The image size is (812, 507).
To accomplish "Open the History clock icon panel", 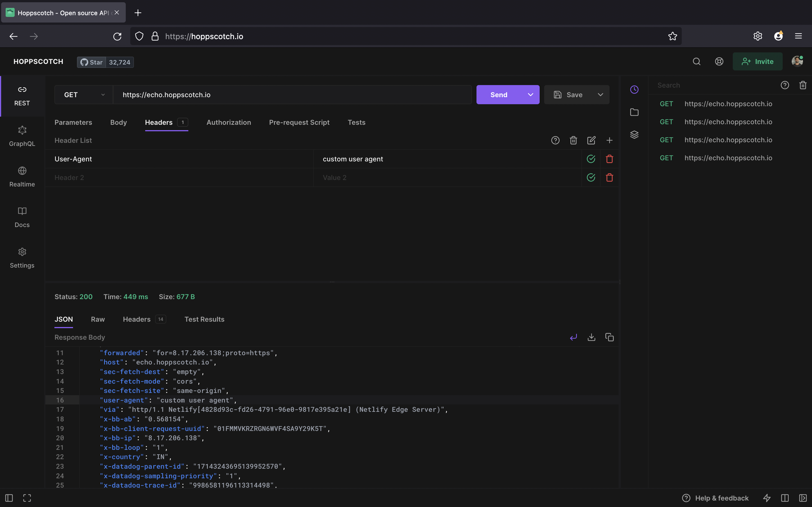I will coord(634,90).
